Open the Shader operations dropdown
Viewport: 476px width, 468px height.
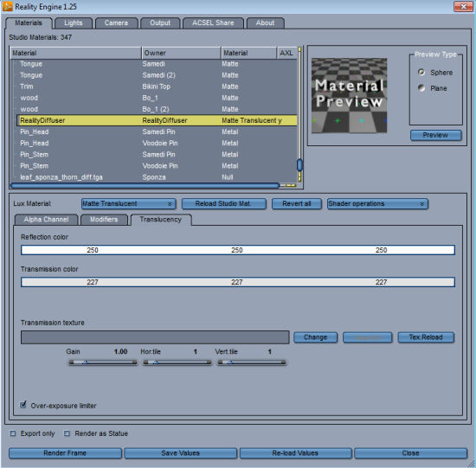(x=377, y=203)
